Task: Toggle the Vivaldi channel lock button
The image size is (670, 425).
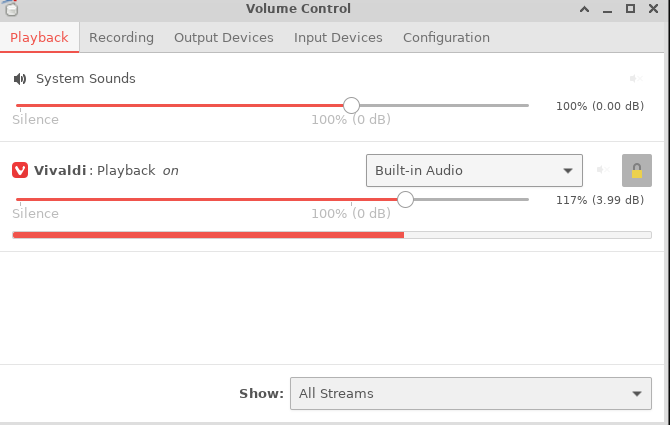Action: click(637, 170)
